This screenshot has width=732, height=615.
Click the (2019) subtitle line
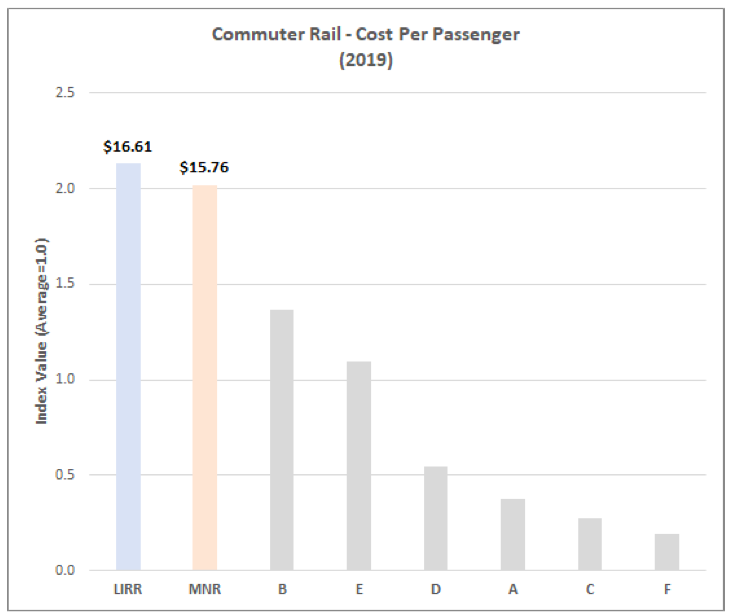pos(366,60)
